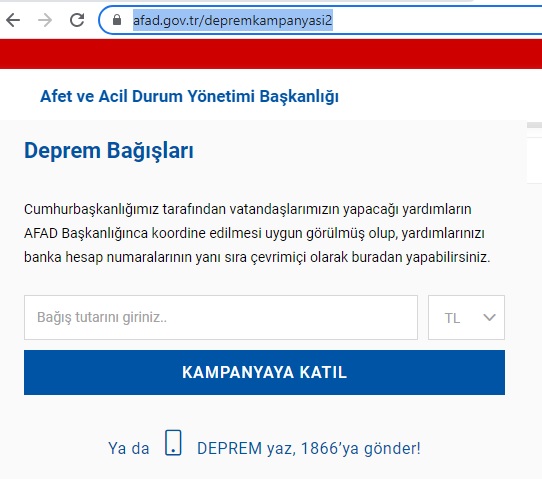Expand currency list with the chevron arrow
The height and width of the screenshot is (479, 542).
(489, 317)
